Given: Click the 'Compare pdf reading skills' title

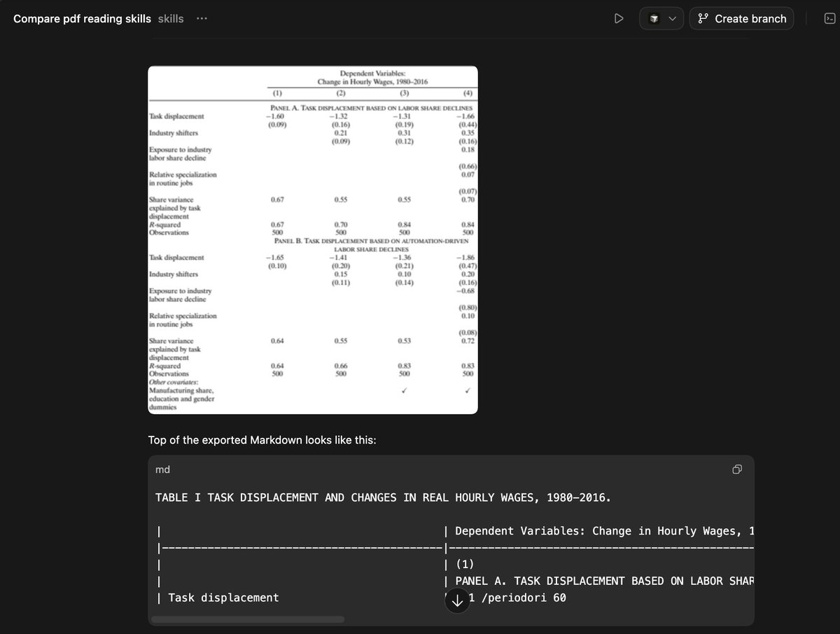Looking at the screenshot, I should coord(82,19).
